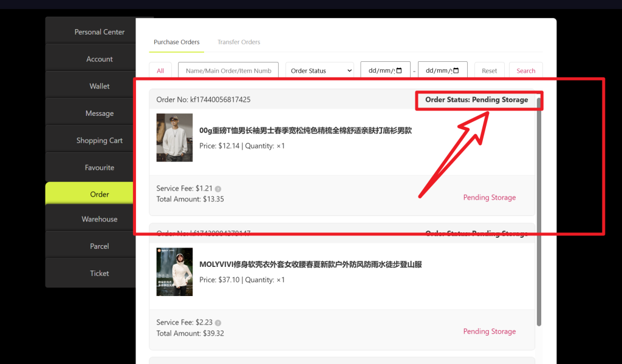Click the help icon beside Service Fee $1.21
622x364 pixels.
pos(218,189)
